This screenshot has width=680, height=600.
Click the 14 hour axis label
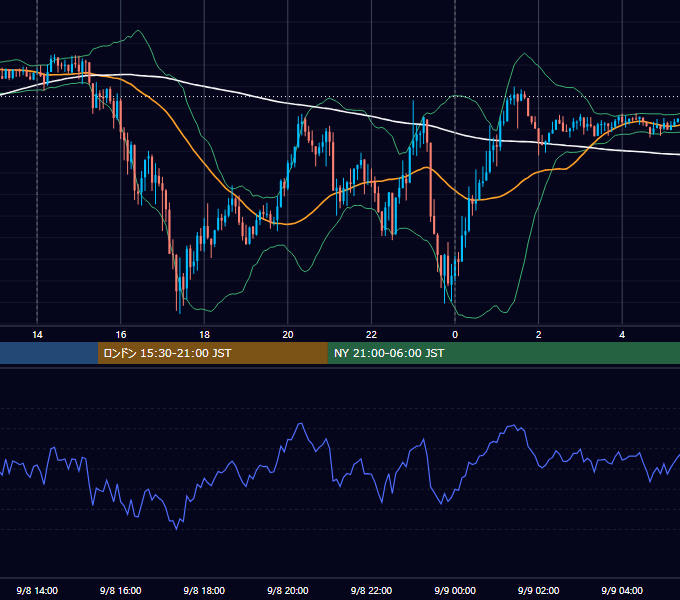coord(37,335)
